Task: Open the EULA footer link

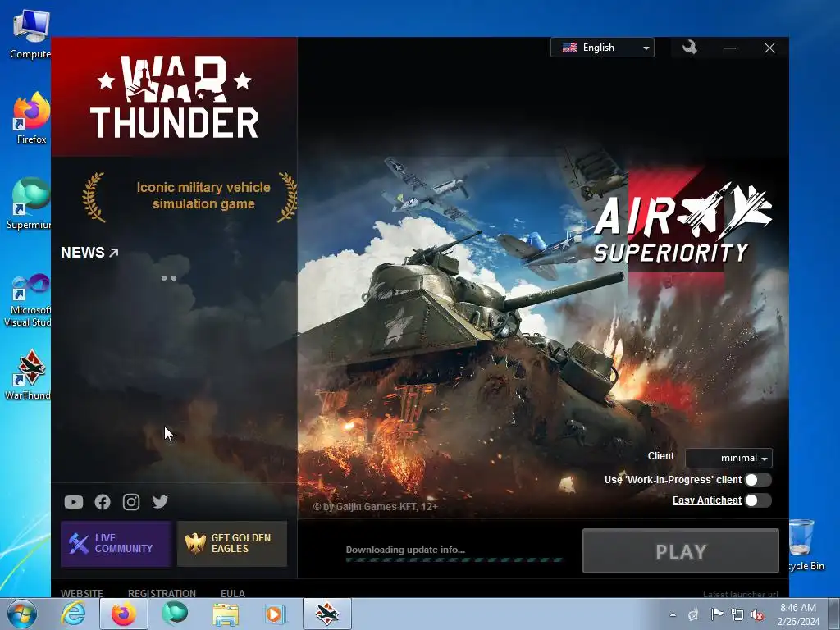Action: (233, 594)
